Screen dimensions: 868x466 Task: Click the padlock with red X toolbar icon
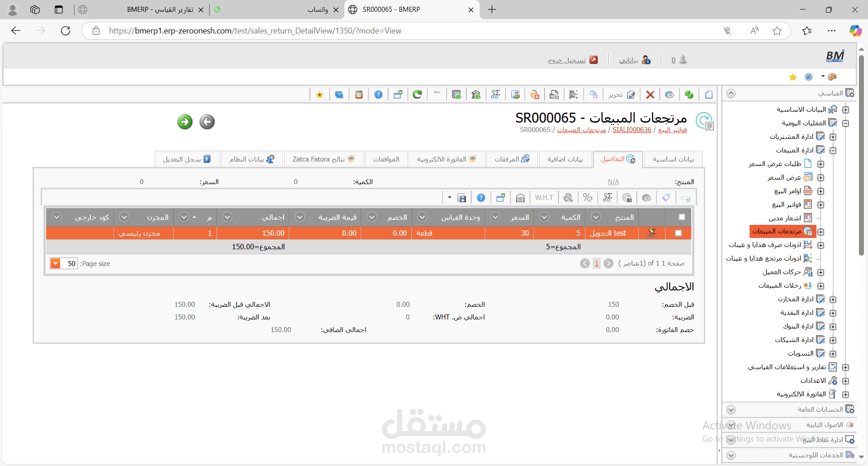coord(535,95)
